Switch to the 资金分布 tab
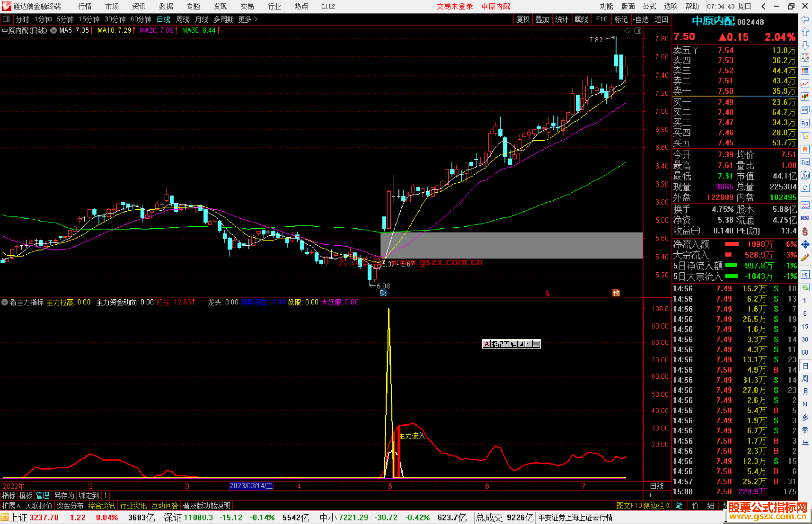Viewport: 812px width, 524px height. [x=70, y=506]
